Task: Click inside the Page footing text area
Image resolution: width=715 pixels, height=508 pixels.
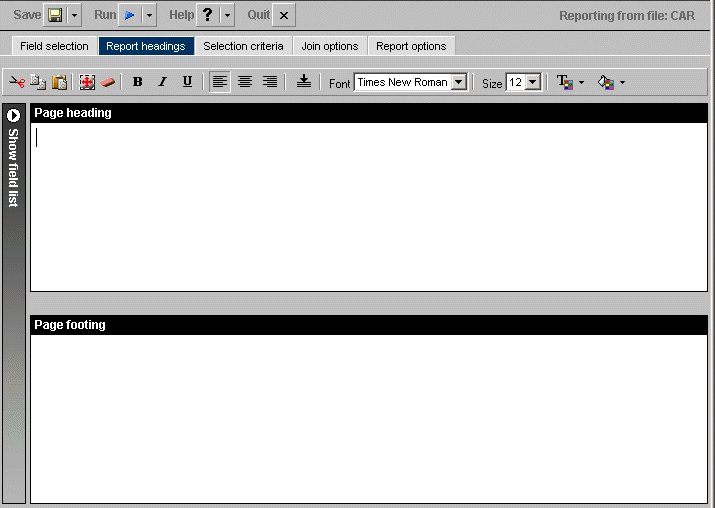Action: pos(368,418)
